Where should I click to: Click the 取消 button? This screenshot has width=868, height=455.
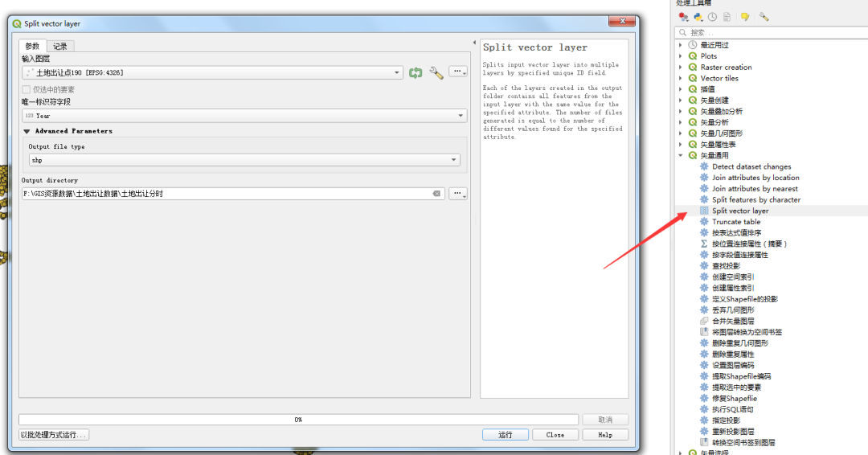(x=605, y=420)
